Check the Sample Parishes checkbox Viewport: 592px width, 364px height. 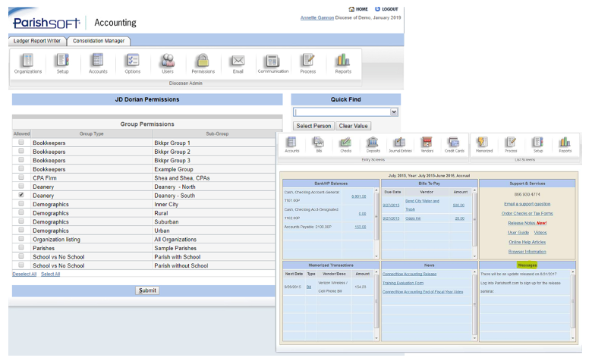[21, 247]
